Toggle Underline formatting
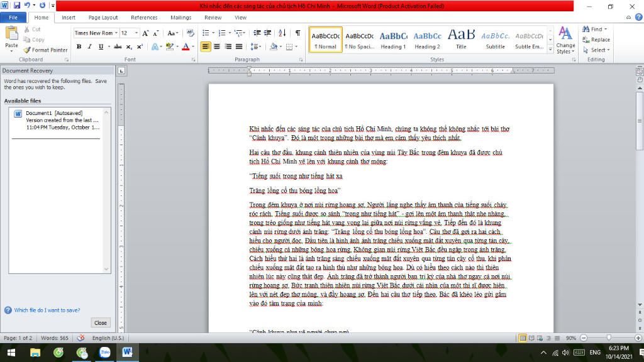Image resolution: width=644 pixels, height=362 pixels. (x=101, y=47)
